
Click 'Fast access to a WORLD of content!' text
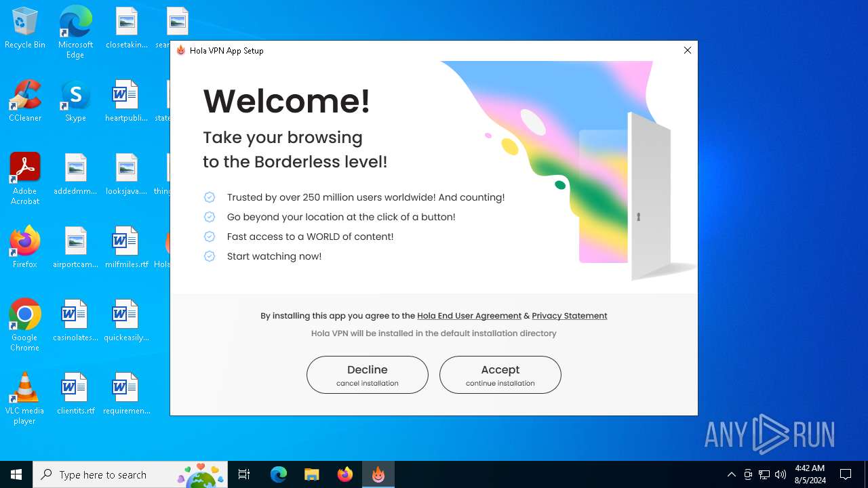pyautogui.click(x=310, y=237)
